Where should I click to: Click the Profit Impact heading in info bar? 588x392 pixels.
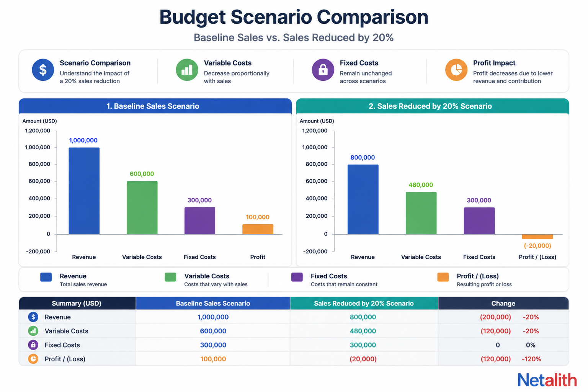494,63
